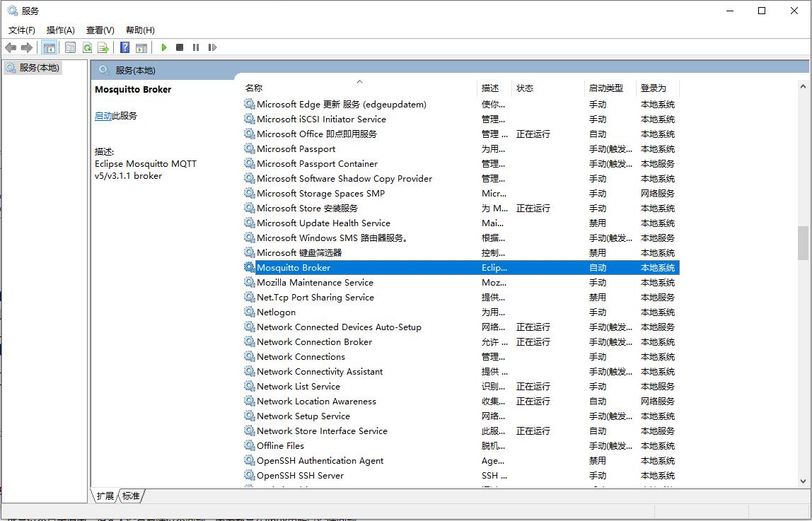The width and height of the screenshot is (812, 521).
Task: Click the scrollbar down arrow
Action: [804, 481]
